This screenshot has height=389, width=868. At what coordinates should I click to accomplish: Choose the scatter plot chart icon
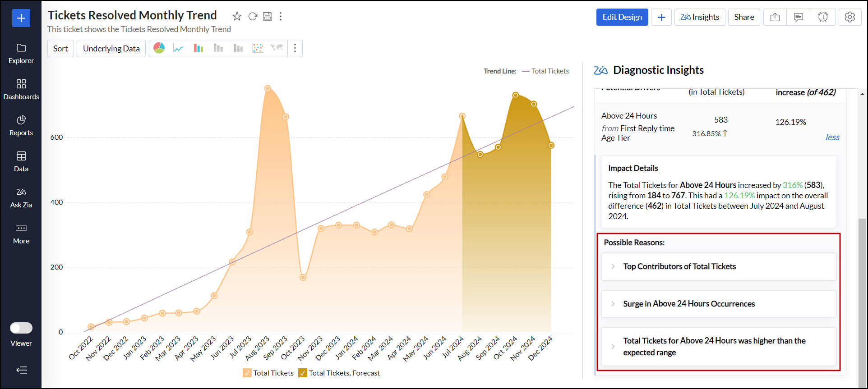click(258, 48)
